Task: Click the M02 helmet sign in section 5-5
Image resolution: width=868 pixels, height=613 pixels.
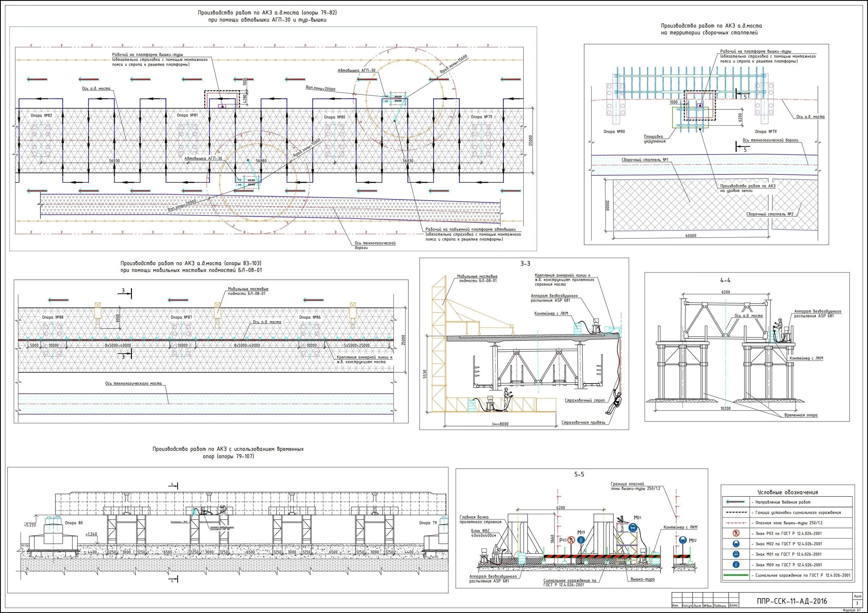Action: pyautogui.click(x=683, y=540)
